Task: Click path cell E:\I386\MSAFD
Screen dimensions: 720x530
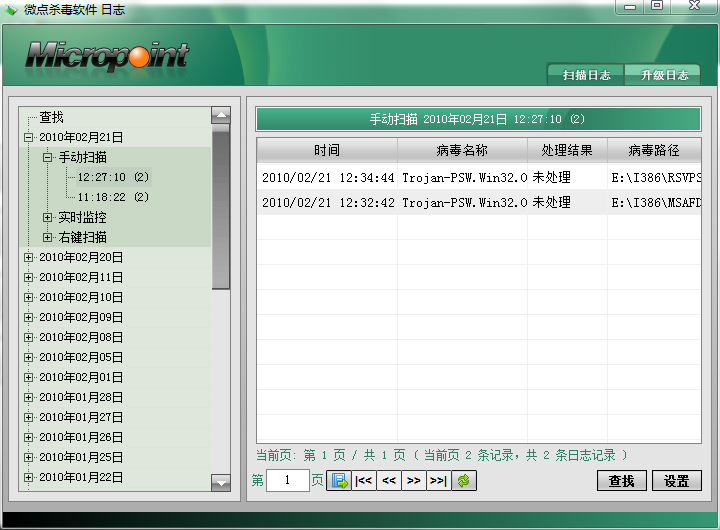Action: click(656, 202)
